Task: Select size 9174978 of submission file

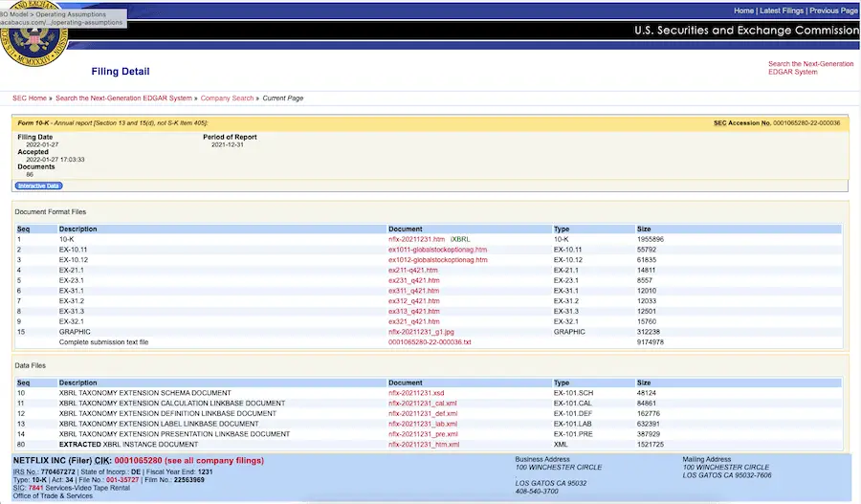Action: click(x=651, y=342)
